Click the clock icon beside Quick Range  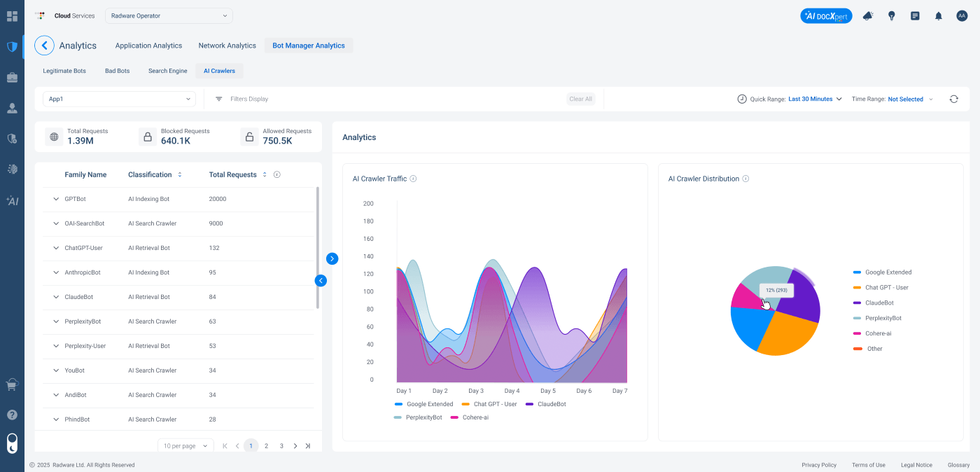742,99
